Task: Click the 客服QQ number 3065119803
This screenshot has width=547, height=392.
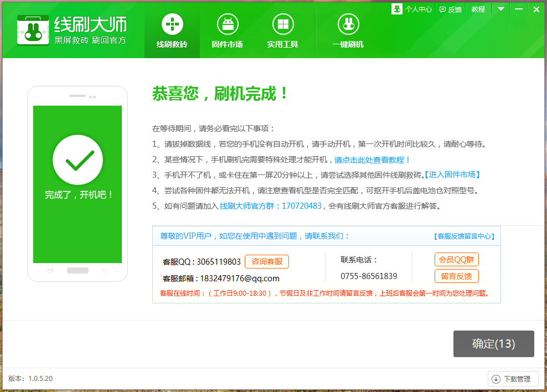Action: pos(219,261)
